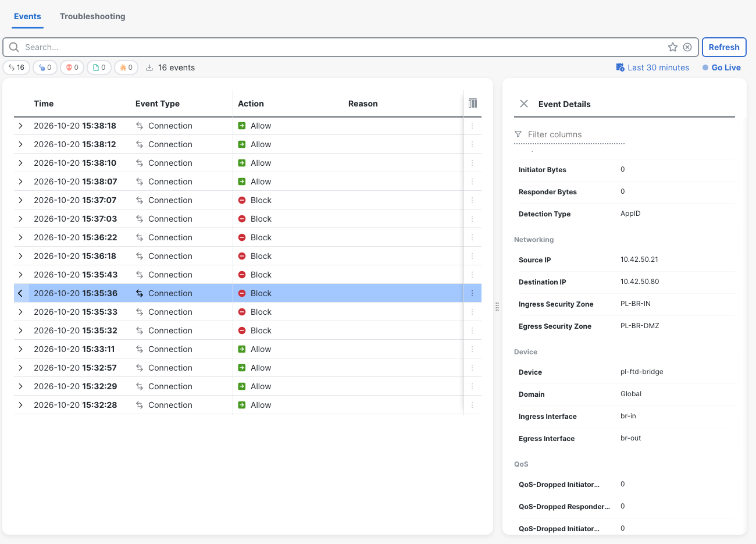The image size is (756, 544).
Task: Select the 15:35:43 Block event row
Action: (x=248, y=275)
